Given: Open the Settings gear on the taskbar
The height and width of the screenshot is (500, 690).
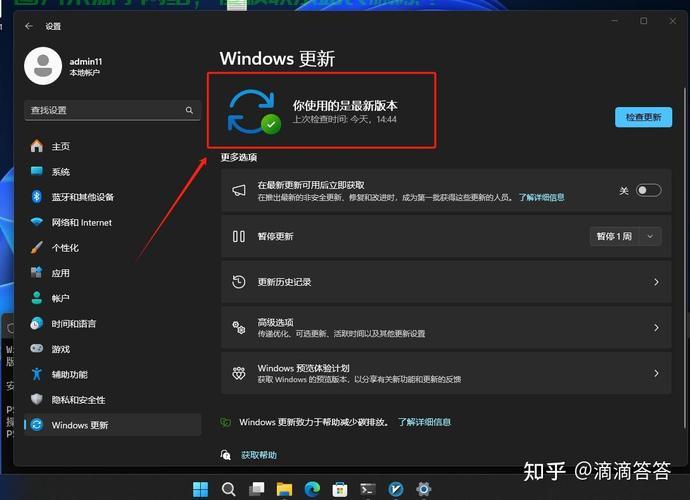Looking at the screenshot, I should [424, 489].
